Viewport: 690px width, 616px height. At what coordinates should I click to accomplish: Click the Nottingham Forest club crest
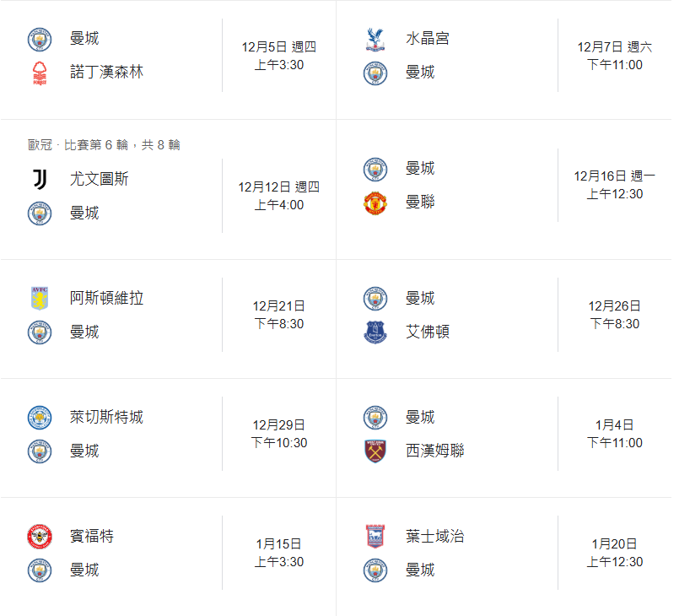click(x=39, y=73)
